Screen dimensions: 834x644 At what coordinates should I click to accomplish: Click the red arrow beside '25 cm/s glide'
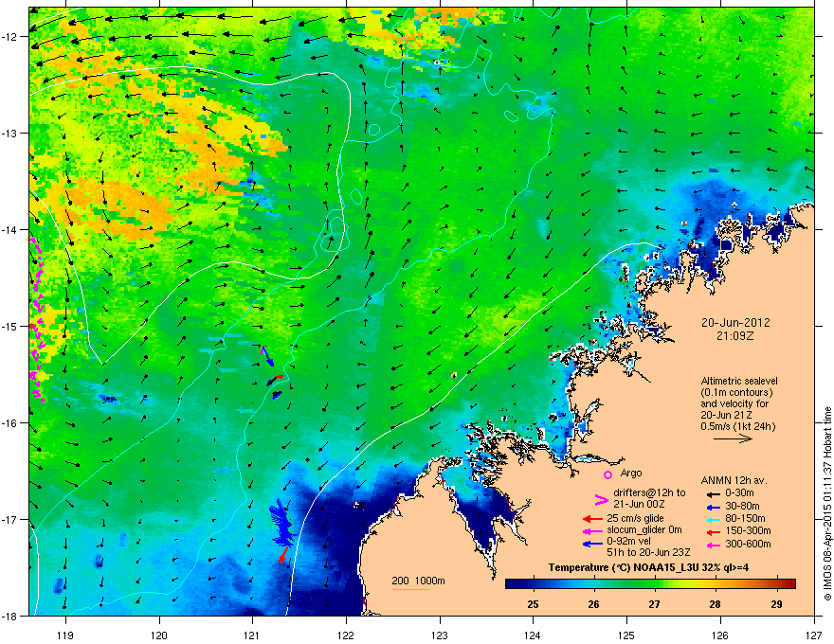592,519
